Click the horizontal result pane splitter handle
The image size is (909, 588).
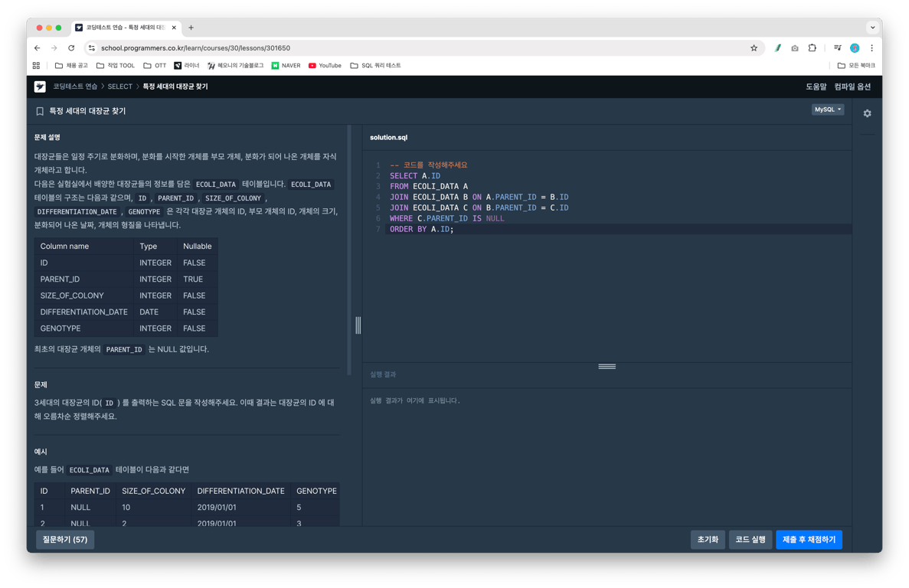607,366
